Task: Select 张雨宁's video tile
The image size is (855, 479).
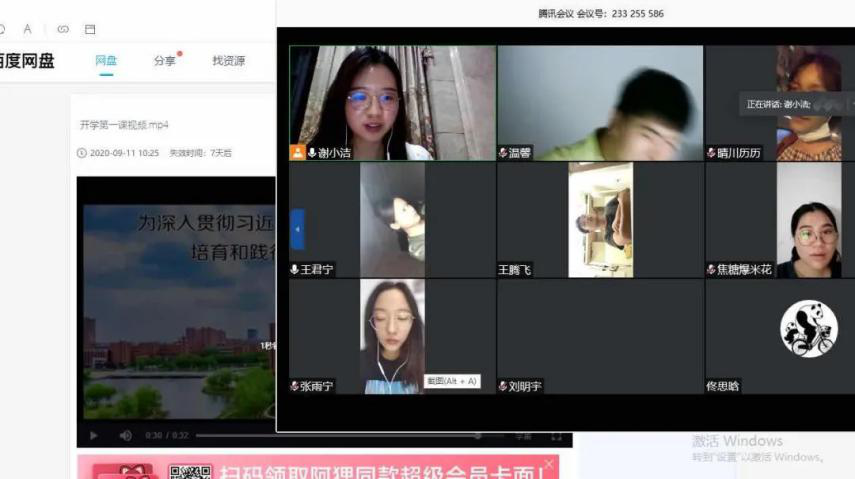Action: pos(393,337)
